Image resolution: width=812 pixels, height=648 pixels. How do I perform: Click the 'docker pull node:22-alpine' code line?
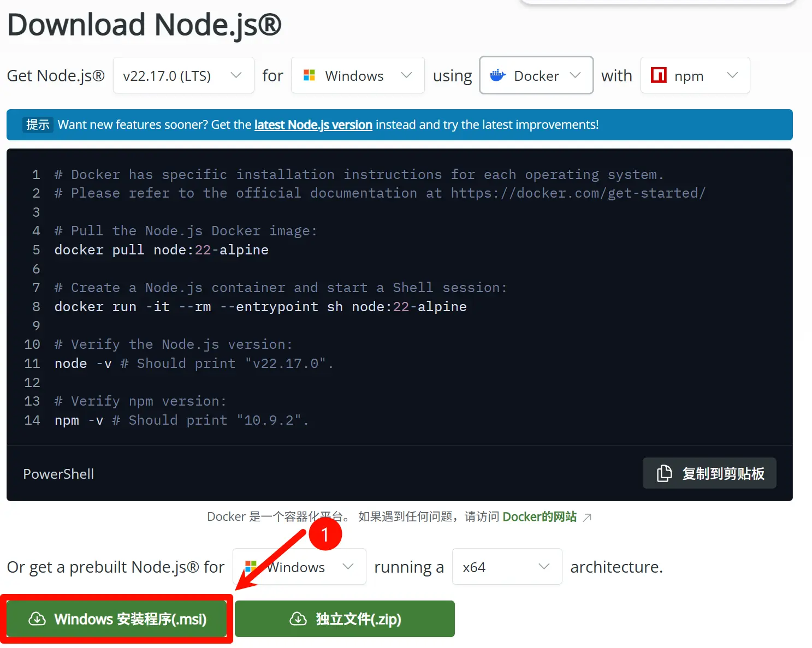pyautogui.click(x=162, y=250)
